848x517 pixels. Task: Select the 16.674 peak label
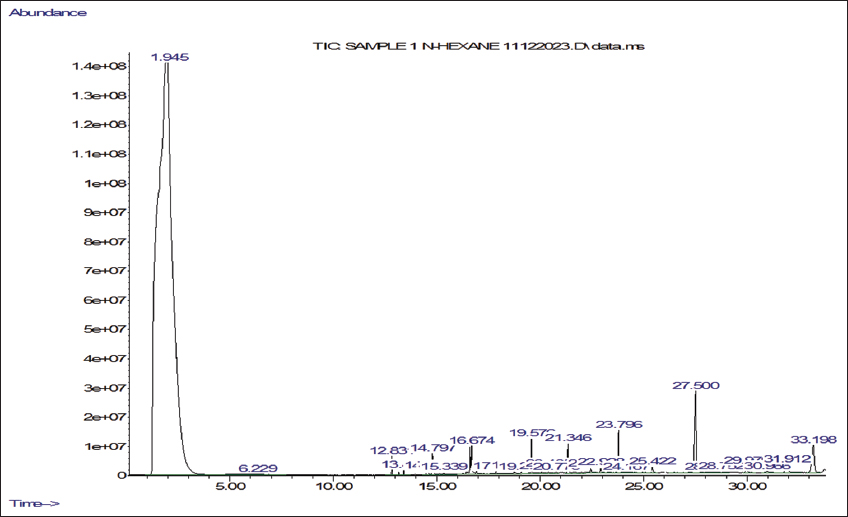pos(472,440)
